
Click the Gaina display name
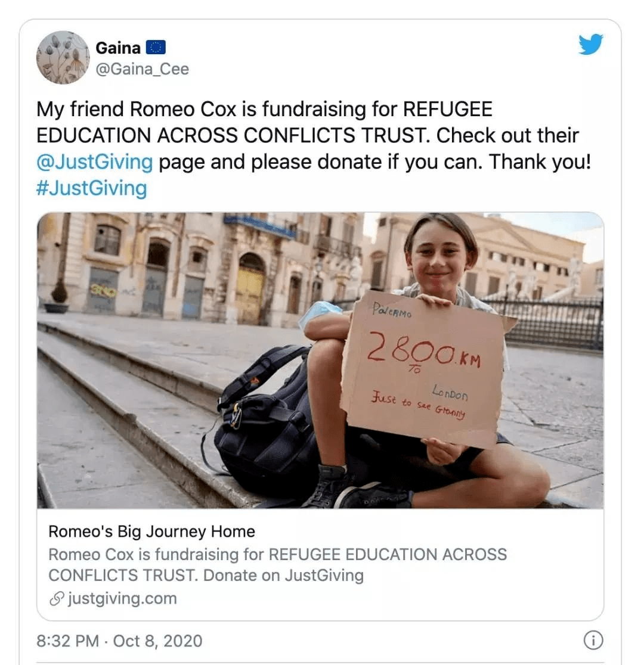(x=118, y=48)
